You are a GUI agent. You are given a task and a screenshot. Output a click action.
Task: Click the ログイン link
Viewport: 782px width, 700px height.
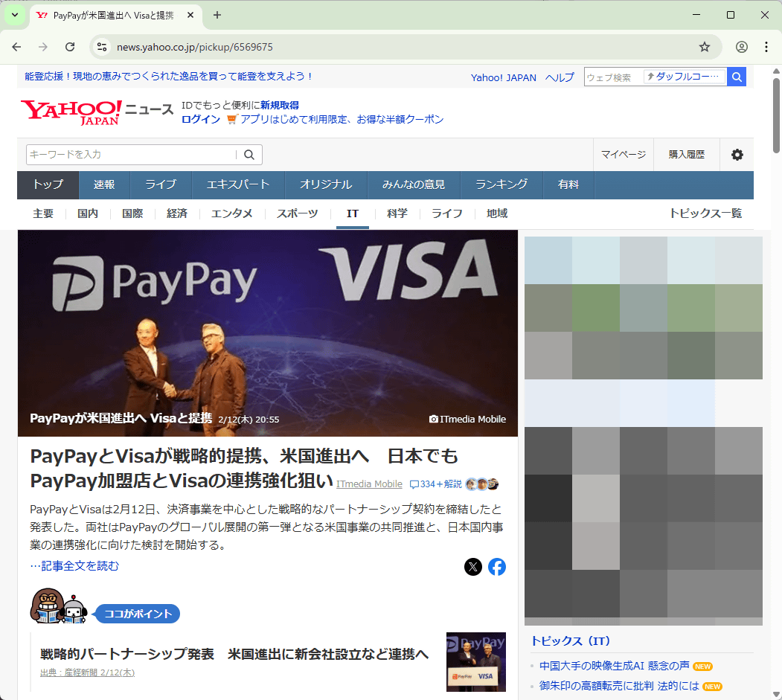click(x=201, y=119)
